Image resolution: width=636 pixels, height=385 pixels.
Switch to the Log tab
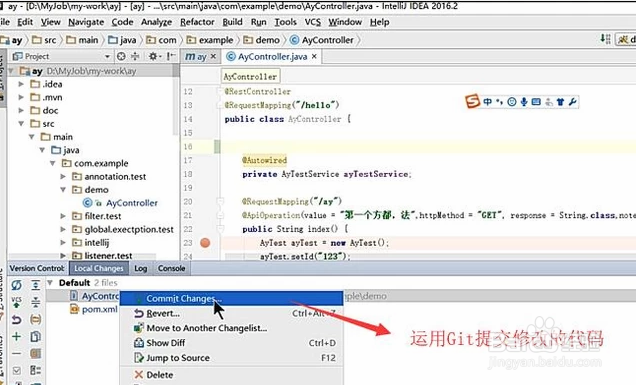(x=141, y=268)
